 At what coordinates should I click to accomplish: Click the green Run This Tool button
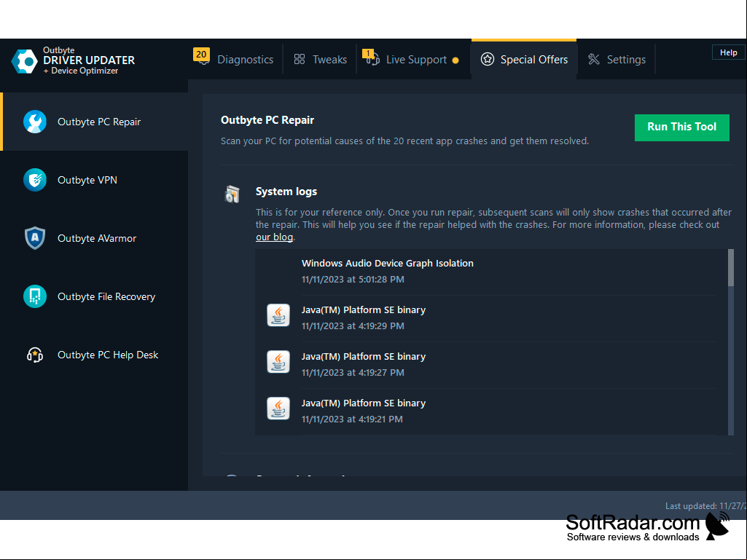point(681,127)
